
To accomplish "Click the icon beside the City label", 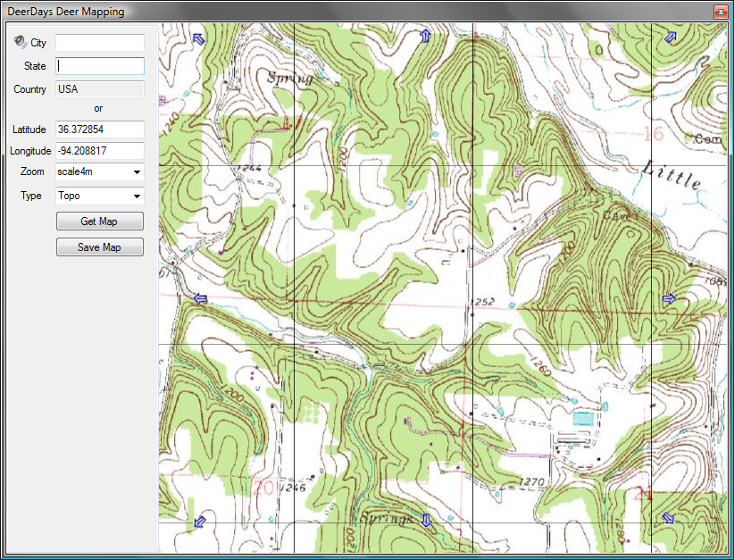I will tap(21, 42).
